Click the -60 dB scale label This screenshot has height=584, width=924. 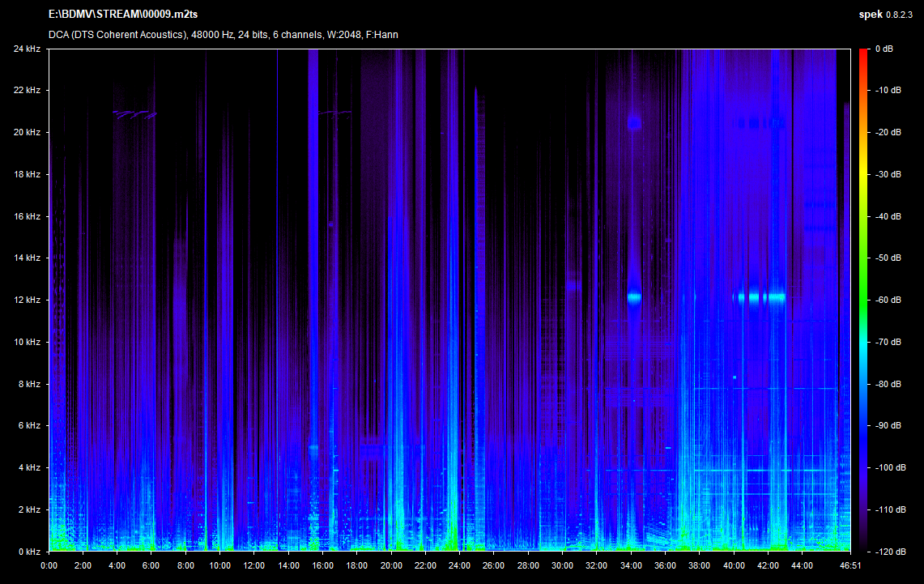(887, 300)
